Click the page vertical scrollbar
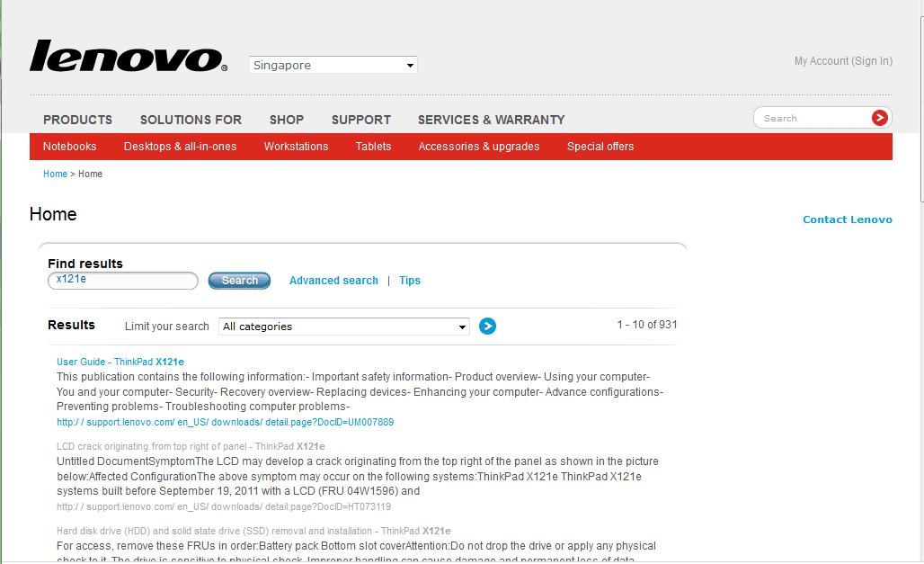This screenshot has height=564, width=924. [922, 109]
